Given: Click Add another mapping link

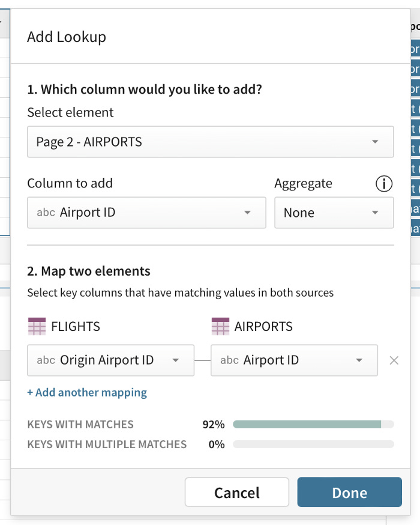Looking at the screenshot, I should tap(87, 392).
